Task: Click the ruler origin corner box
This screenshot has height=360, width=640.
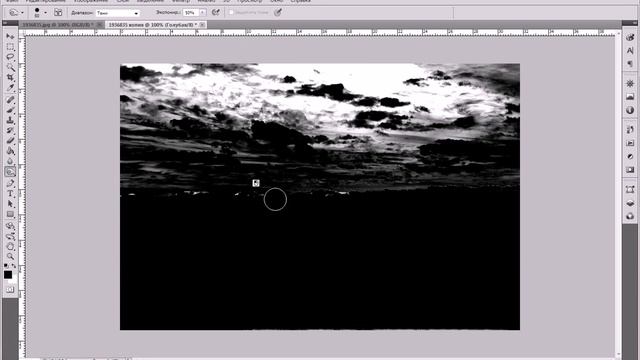Action: [x=22, y=32]
